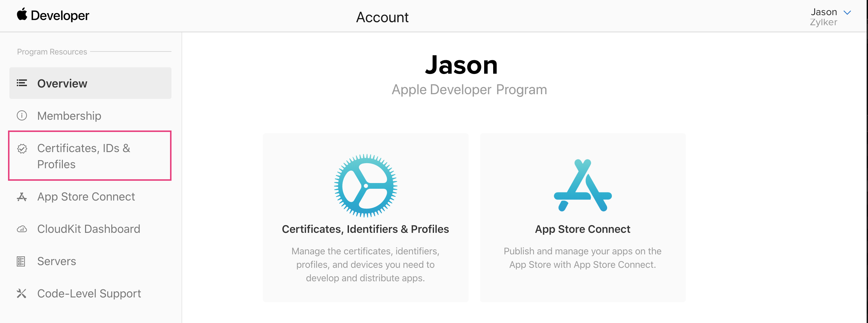Click the large gear certificates icon
This screenshot has width=868, height=323.
coord(366,186)
